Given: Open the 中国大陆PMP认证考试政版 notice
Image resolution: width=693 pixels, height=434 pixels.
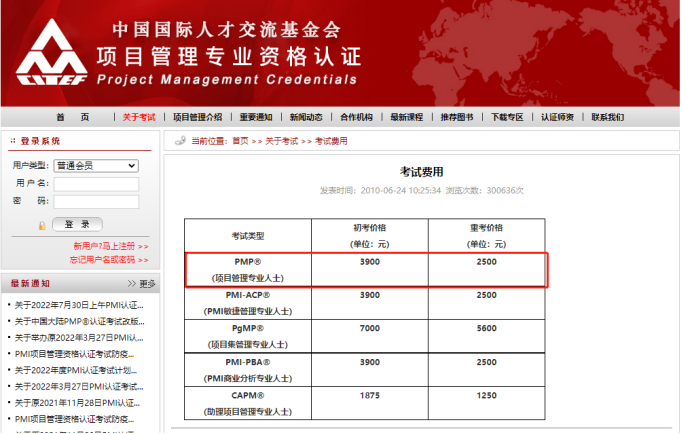Looking at the screenshot, I should coord(79,321).
